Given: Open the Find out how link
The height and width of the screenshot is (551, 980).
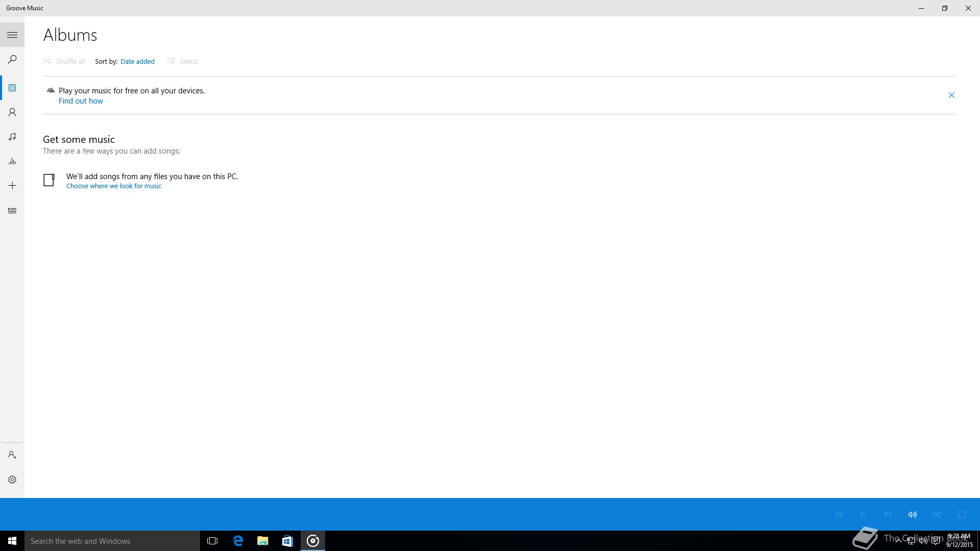Looking at the screenshot, I should coord(81,101).
